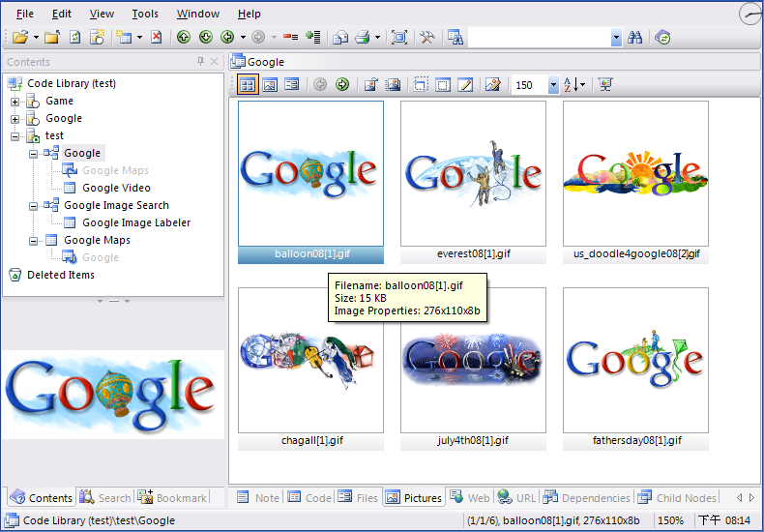Select thumbnail grid view mode
The image size is (764, 532).
click(x=248, y=85)
